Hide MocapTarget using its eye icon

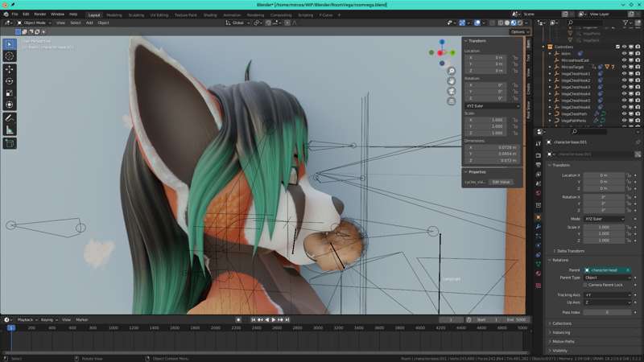(624, 67)
